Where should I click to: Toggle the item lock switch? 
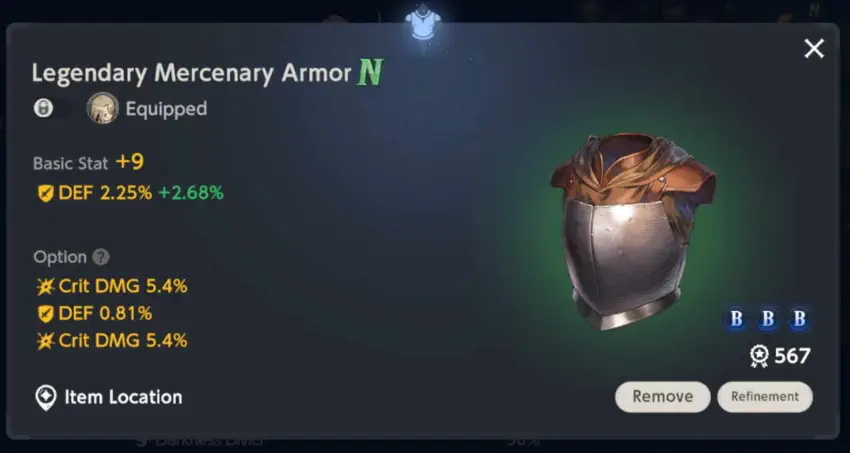52,108
